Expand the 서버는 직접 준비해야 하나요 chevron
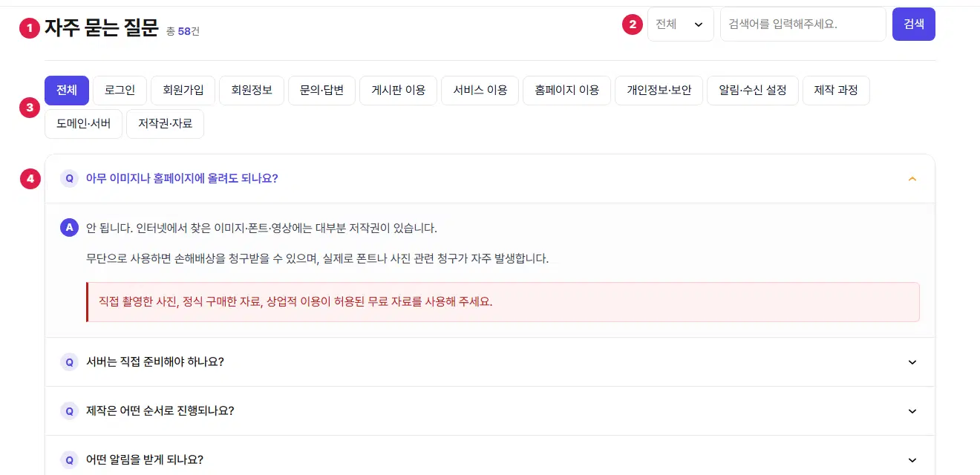The height and width of the screenshot is (475, 980). pyautogui.click(x=912, y=362)
